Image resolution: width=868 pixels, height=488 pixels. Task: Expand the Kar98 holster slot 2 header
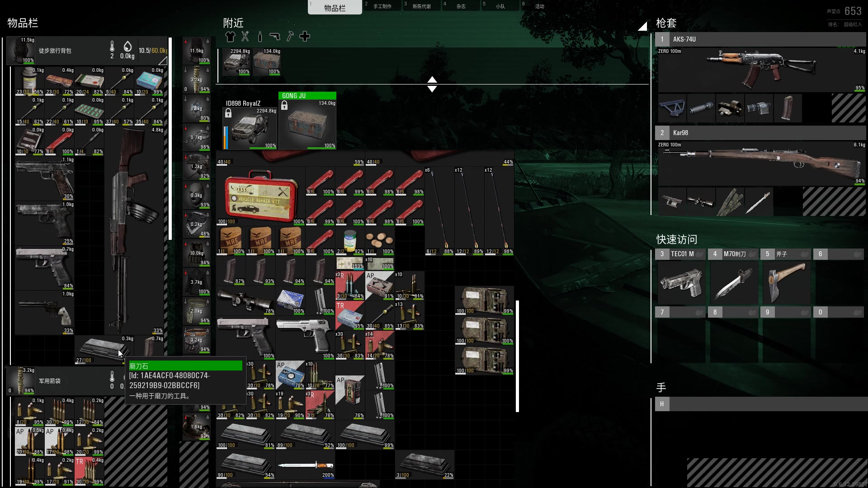[x=760, y=133]
